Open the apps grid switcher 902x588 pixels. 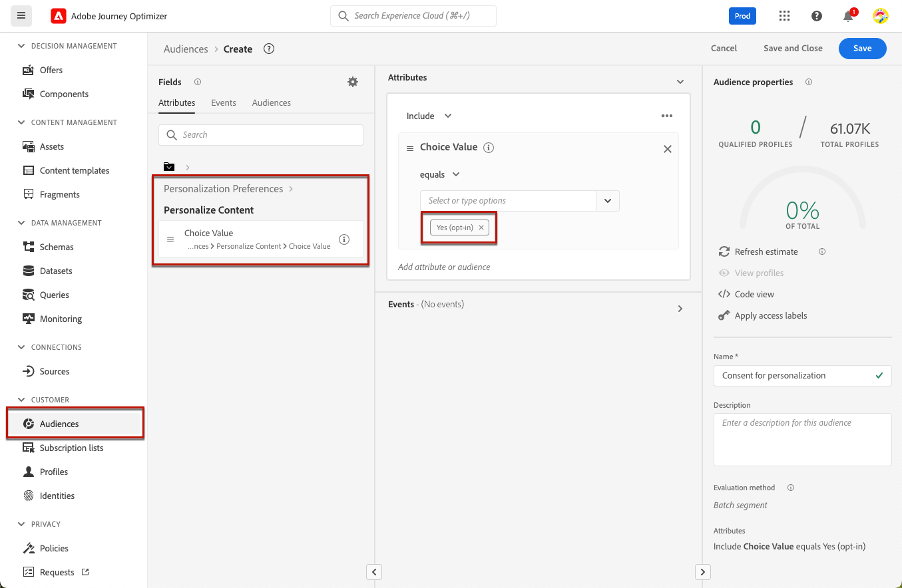(x=784, y=16)
